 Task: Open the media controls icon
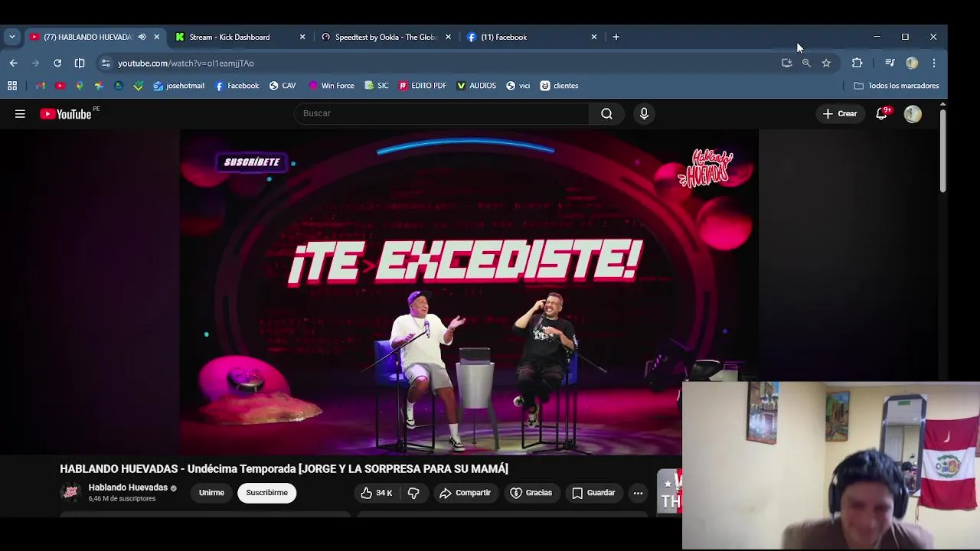coord(890,63)
